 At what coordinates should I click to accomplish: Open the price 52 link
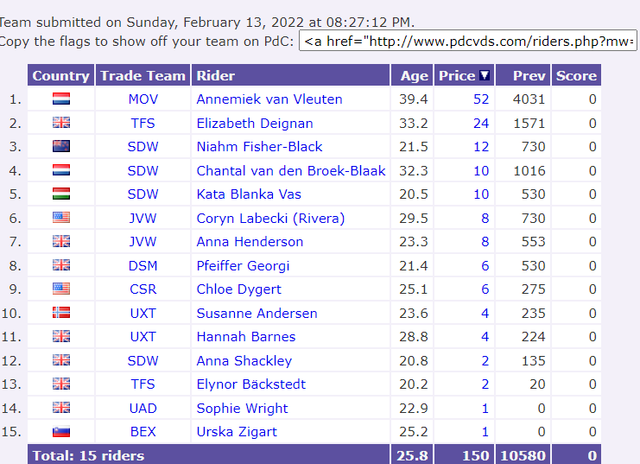pyautogui.click(x=481, y=99)
